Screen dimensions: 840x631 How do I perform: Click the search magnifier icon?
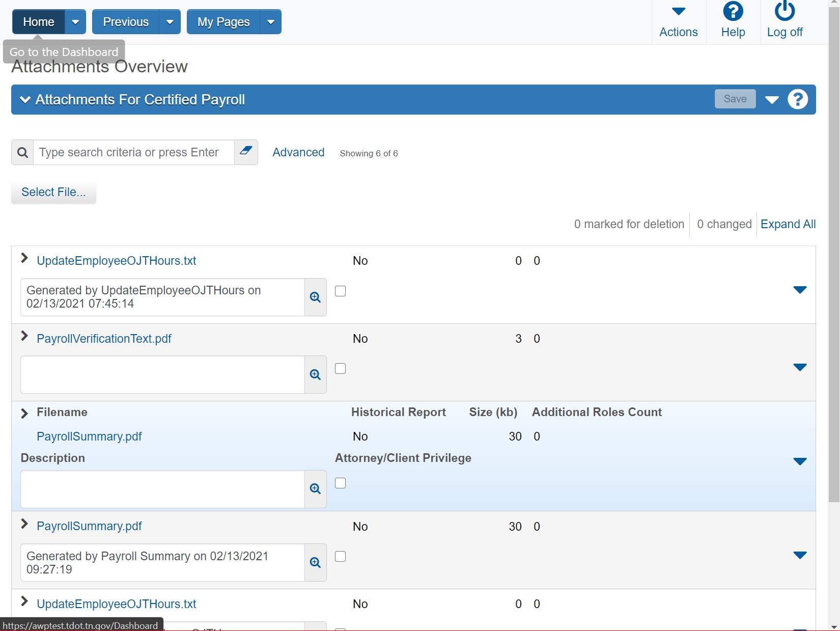click(x=22, y=152)
